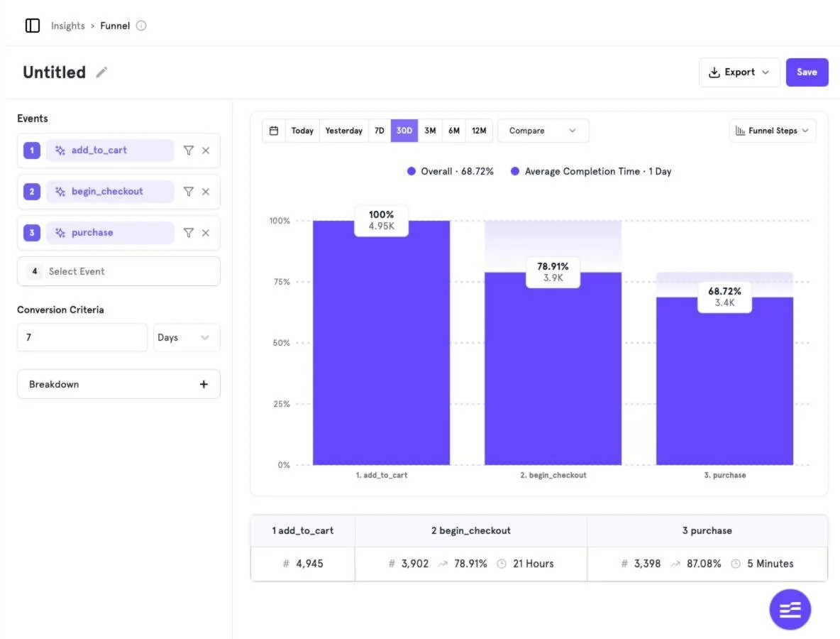Viewport: 840px width, 639px height.
Task: Filter the add_to_cart event
Action: (188, 151)
